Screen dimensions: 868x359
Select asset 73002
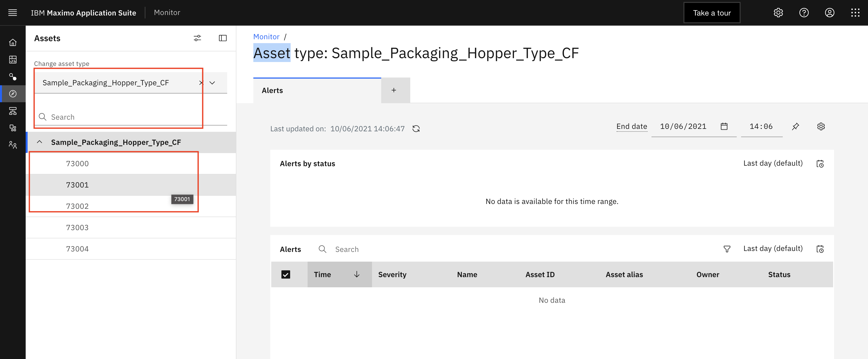(131, 206)
